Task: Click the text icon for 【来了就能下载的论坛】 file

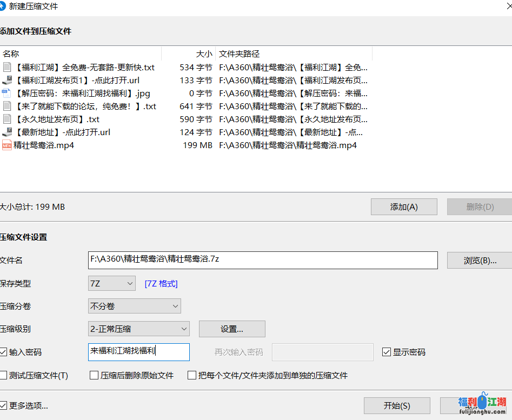Action: 7,106
